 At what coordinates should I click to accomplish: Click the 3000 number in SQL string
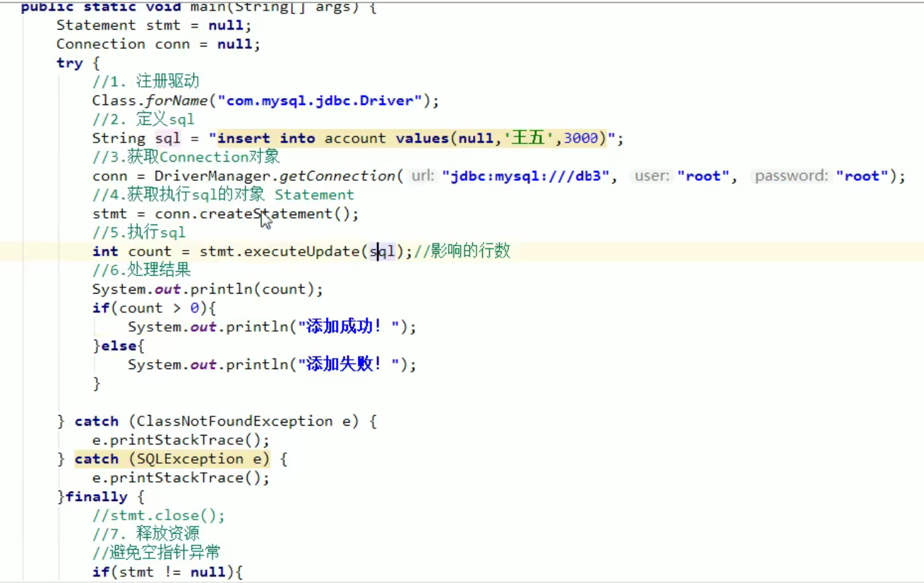[x=581, y=138]
